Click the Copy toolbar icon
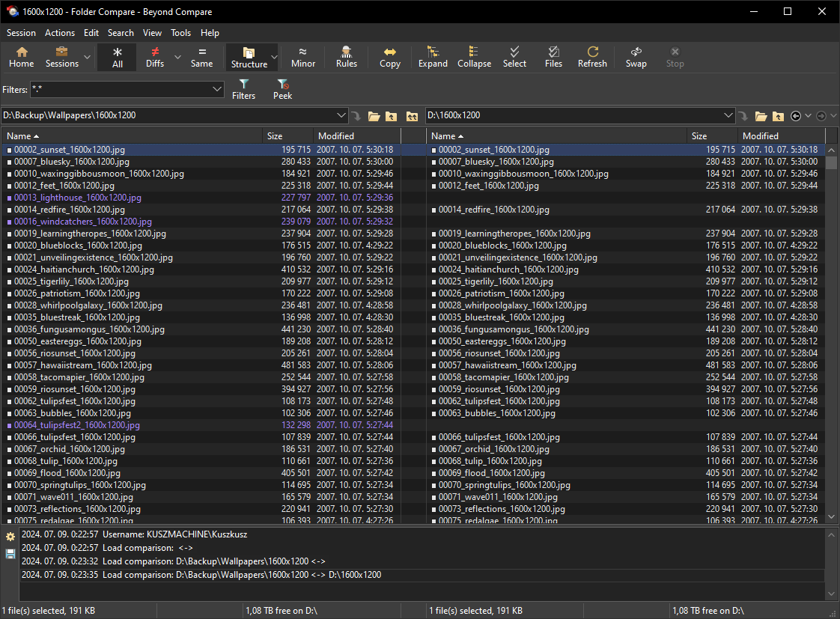 [390, 58]
